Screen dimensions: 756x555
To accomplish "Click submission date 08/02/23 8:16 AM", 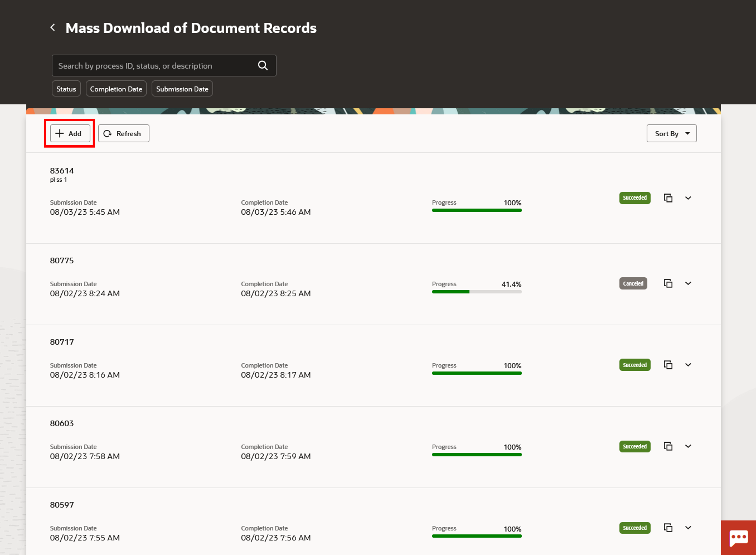I will coord(85,374).
